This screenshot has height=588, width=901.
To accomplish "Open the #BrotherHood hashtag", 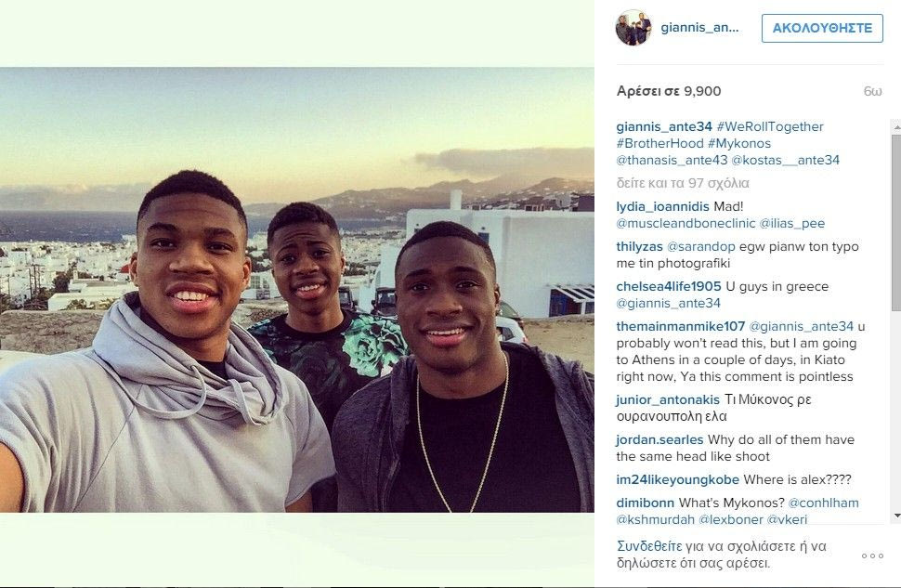I will [659, 143].
